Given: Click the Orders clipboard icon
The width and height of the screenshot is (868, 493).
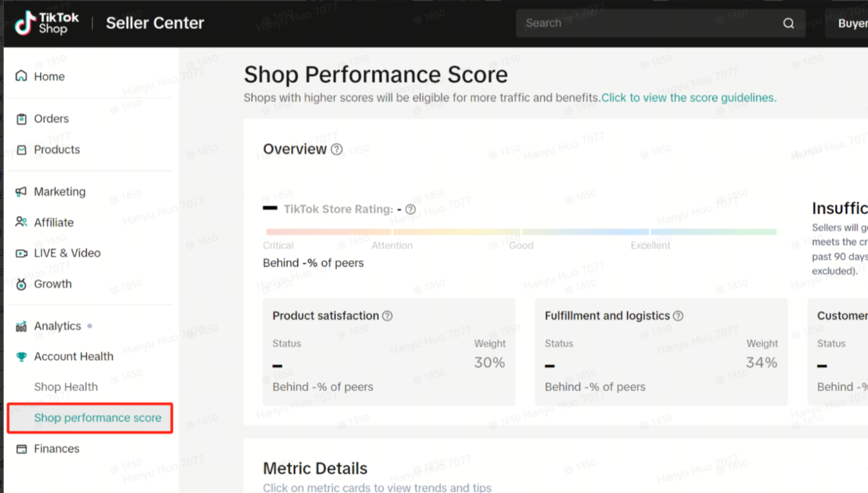Looking at the screenshot, I should click(21, 119).
